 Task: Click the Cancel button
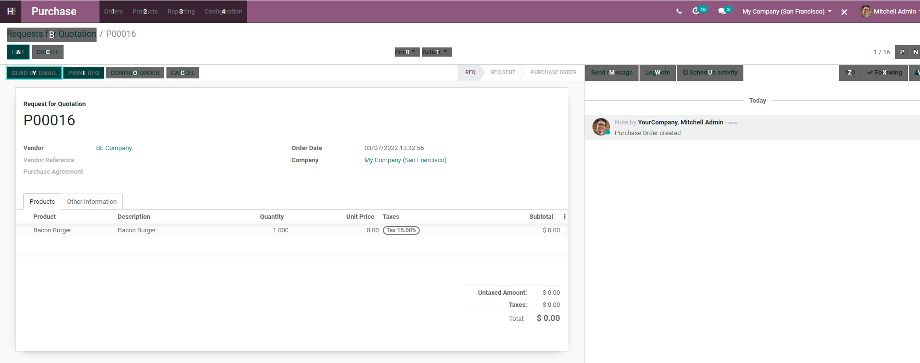tap(182, 73)
